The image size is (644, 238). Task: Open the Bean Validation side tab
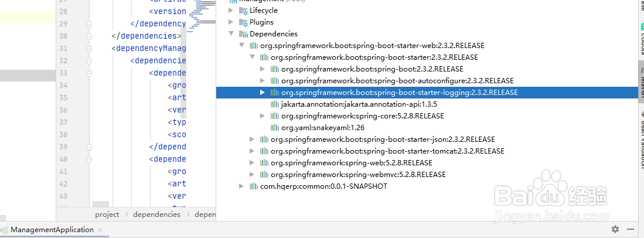(640, 139)
